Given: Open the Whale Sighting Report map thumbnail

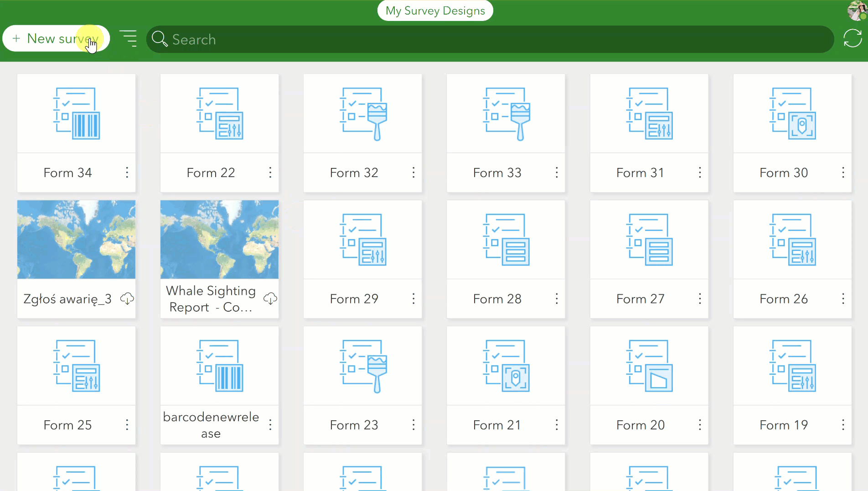Looking at the screenshot, I should point(220,240).
